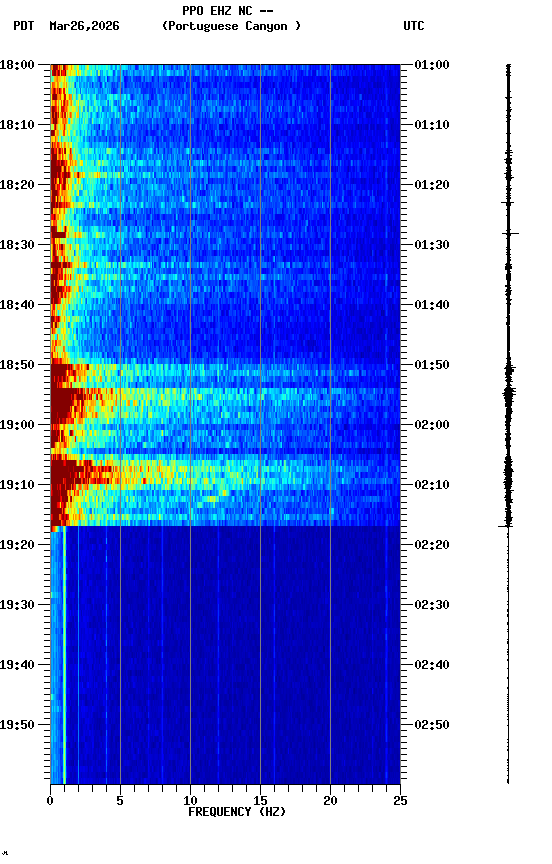Click the '02:30' UTC time label
Image resolution: width=552 pixels, height=864 pixels.
point(432,605)
